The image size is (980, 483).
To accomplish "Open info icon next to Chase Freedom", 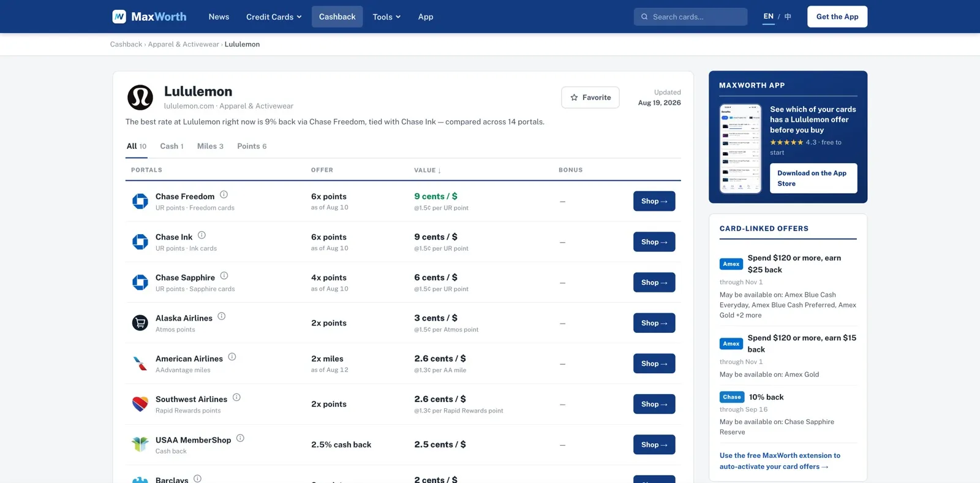I will tap(224, 195).
